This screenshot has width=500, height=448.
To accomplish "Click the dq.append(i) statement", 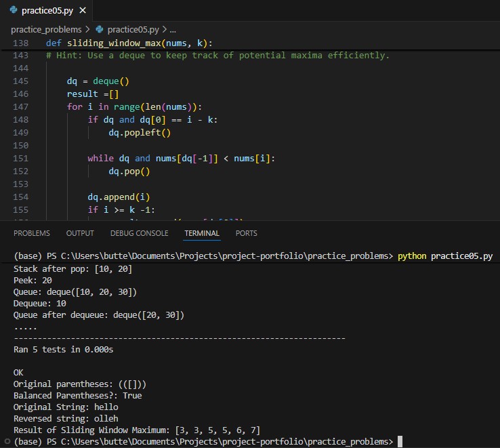I will click(119, 197).
